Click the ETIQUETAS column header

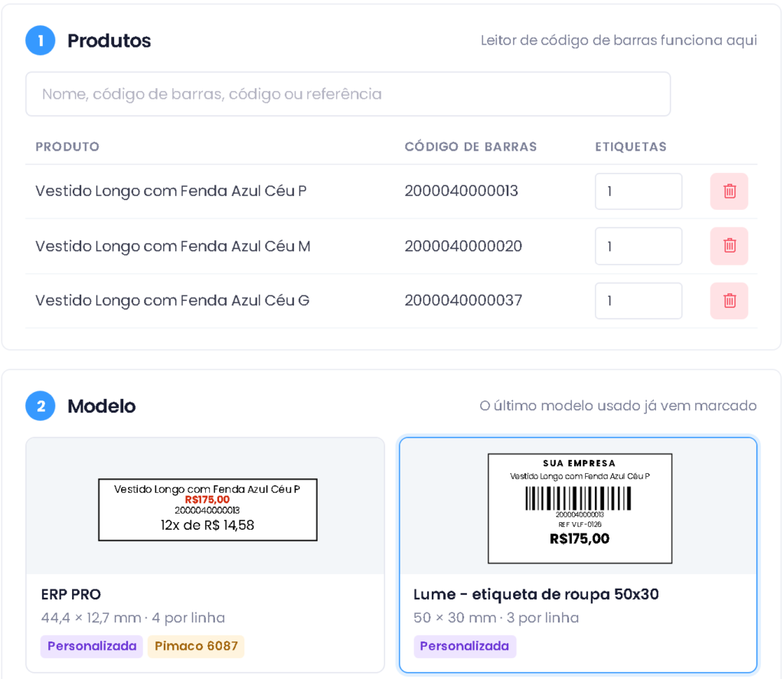point(631,146)
